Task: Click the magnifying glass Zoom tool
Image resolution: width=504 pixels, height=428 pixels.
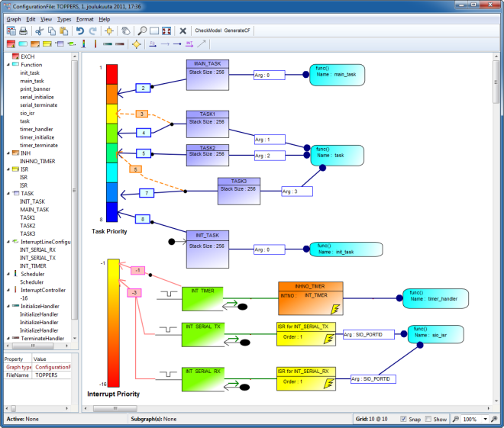Action: click(x=142, y=31)
